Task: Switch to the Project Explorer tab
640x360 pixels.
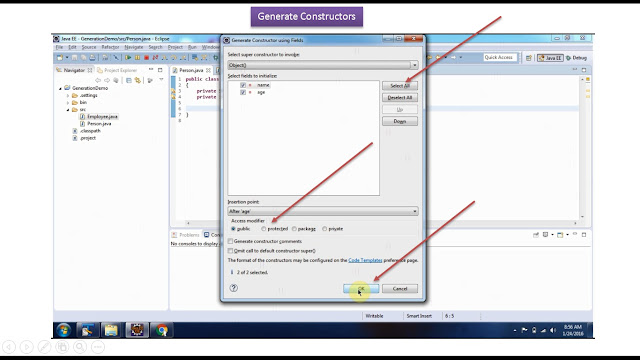Action: click(x=117, y=70)
